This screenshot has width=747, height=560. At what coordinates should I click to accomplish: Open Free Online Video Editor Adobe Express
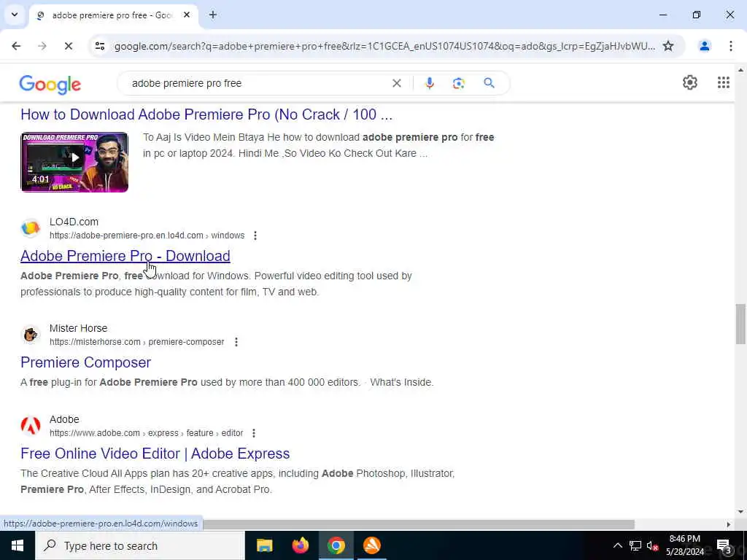tap(155, 454)
